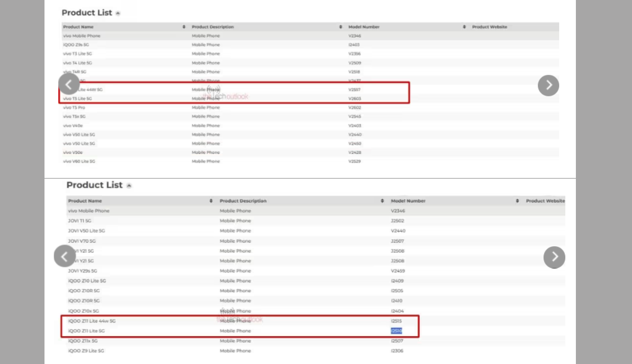This screenshot has height=364, width=632.
Task: Select the iQOO Z11x 5G name
Action: (83, 341)
